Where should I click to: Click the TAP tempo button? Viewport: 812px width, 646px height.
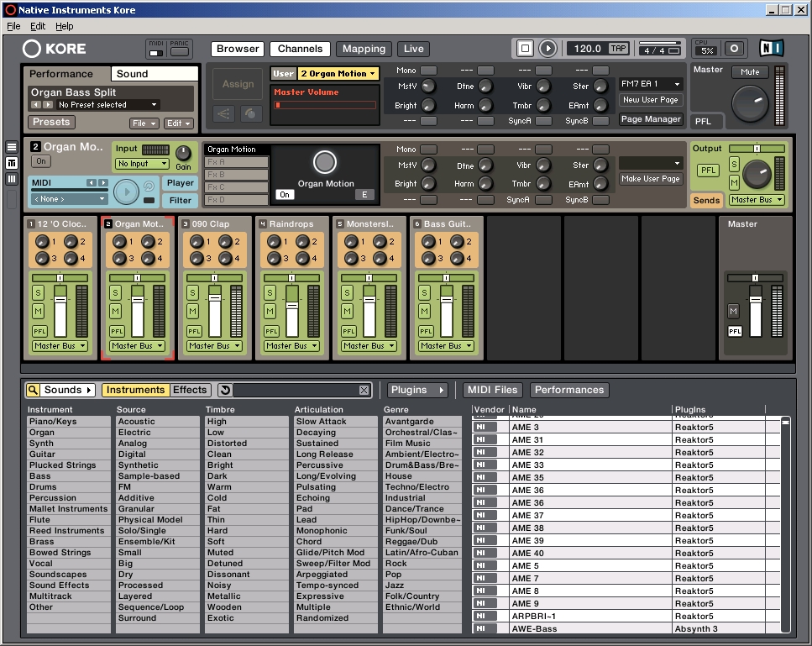tap(618, 49)
